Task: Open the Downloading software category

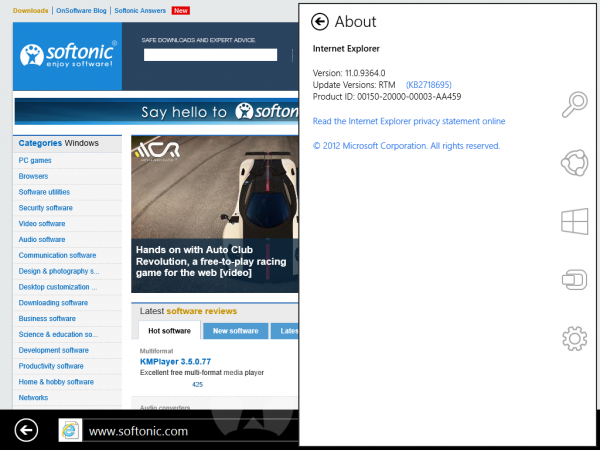Action: (x=53, y=303)
